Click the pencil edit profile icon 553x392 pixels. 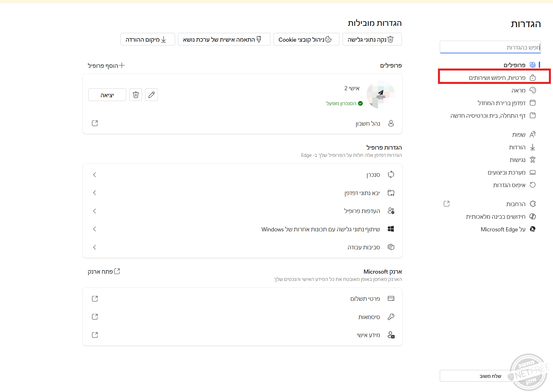[151, 95]
